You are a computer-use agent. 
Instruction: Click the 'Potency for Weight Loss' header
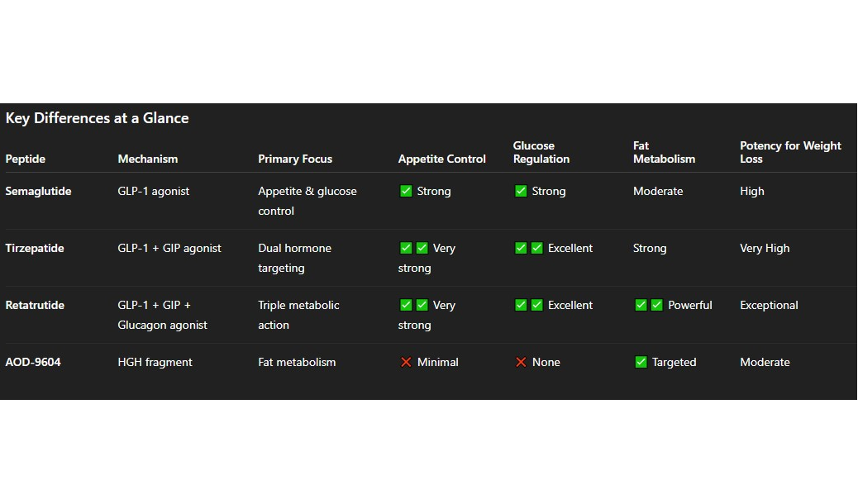(790, 152)
